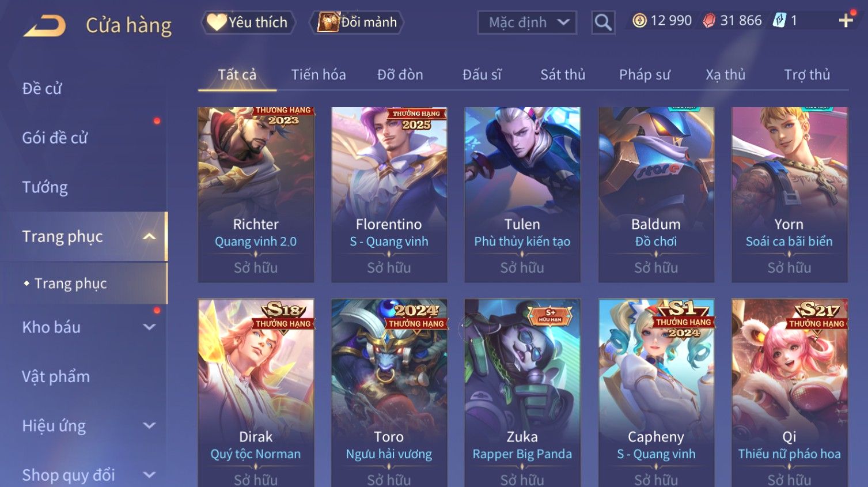Expand Shop quy đổi section

click(149, 475)
